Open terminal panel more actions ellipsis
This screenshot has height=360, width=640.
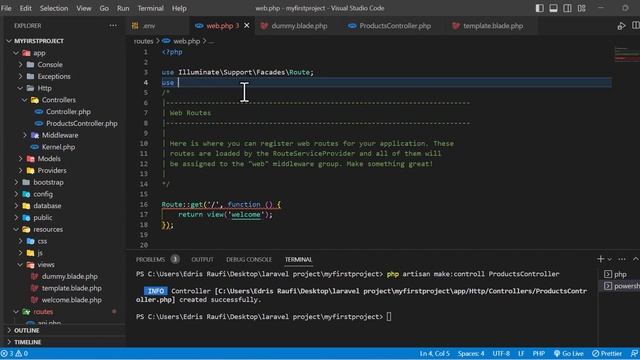tap(622, 259)
